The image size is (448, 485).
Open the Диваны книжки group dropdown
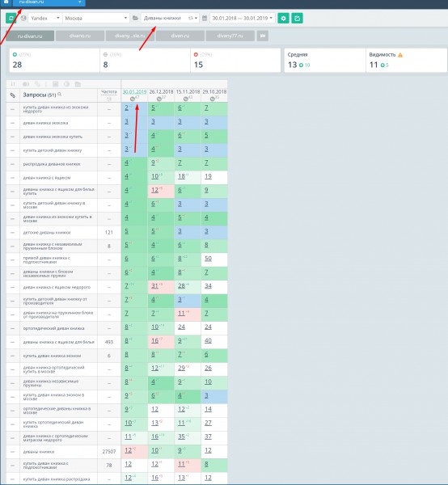(x=170, y=19)
